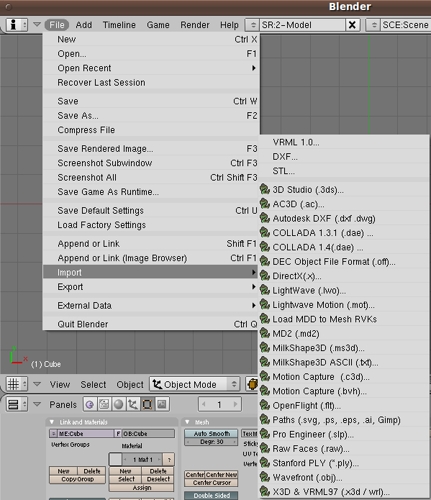Click the vertex groups New button
Viewport: 431px width, 500px height.
(63, 471)
